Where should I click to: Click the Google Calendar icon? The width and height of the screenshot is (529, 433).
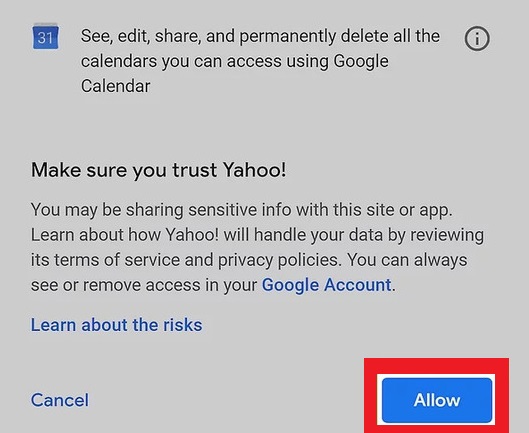(46, 37)
